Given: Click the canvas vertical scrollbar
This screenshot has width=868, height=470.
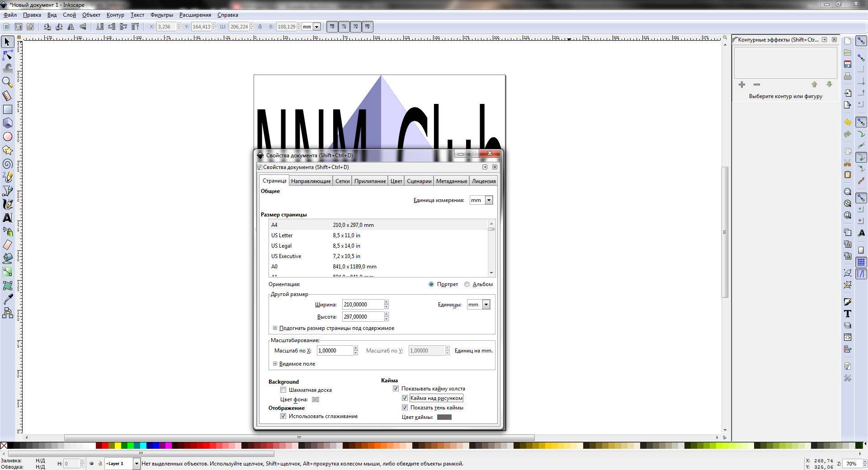Looking at the screenshot, I should (x=725, y=232).
